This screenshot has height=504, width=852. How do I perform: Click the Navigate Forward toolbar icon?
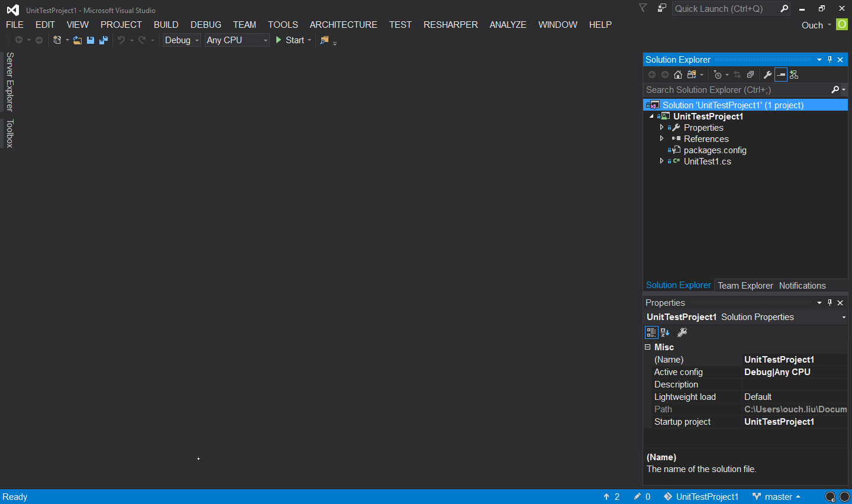39,40
